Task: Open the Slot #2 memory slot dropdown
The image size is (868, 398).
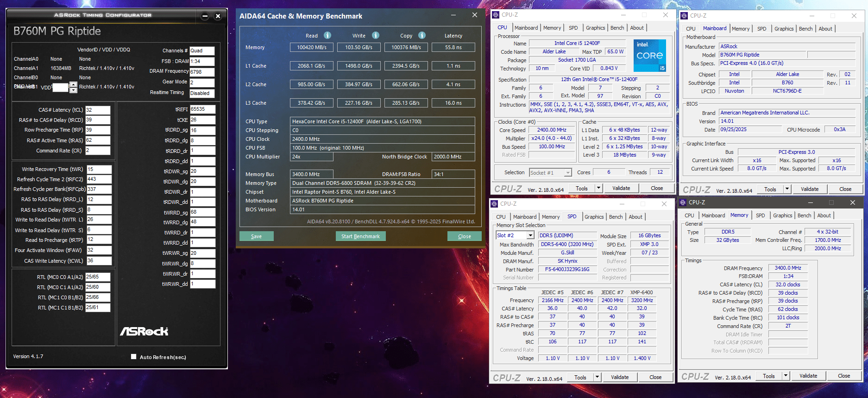Action: tap(530, 235)
